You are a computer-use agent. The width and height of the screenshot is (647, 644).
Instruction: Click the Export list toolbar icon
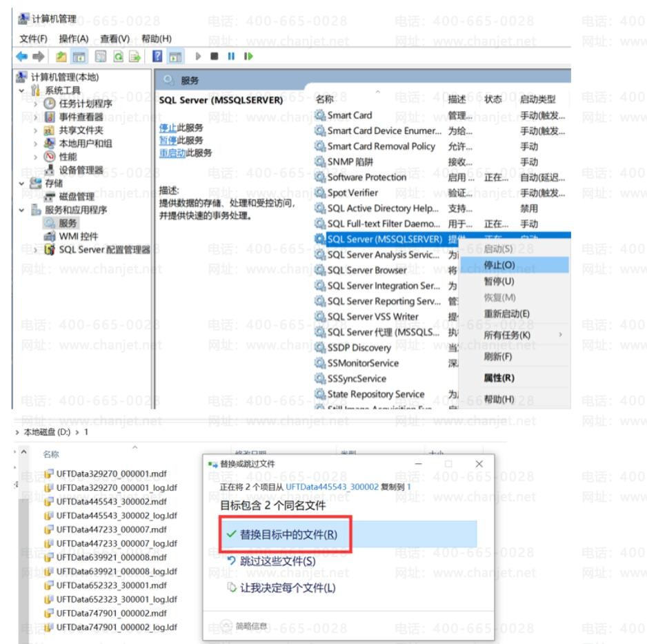[135, 56]
